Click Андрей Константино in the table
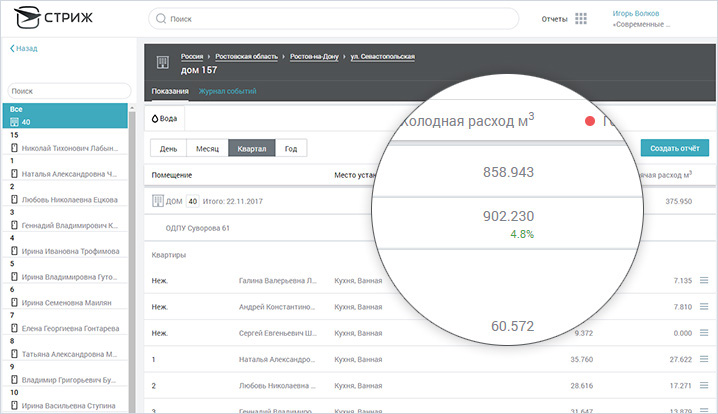Image resolution: width=718 pixels, height=414 pixels. tap(277, 307)
